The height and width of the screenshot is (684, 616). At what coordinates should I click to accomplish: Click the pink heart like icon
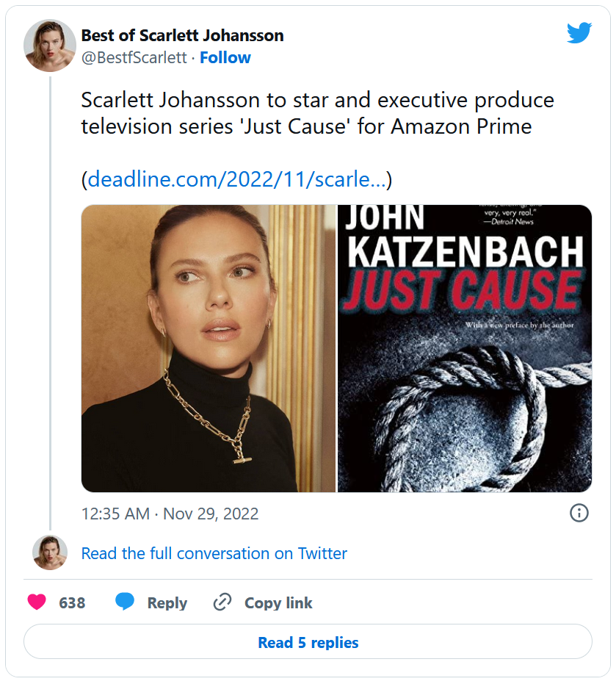[37, 602]
